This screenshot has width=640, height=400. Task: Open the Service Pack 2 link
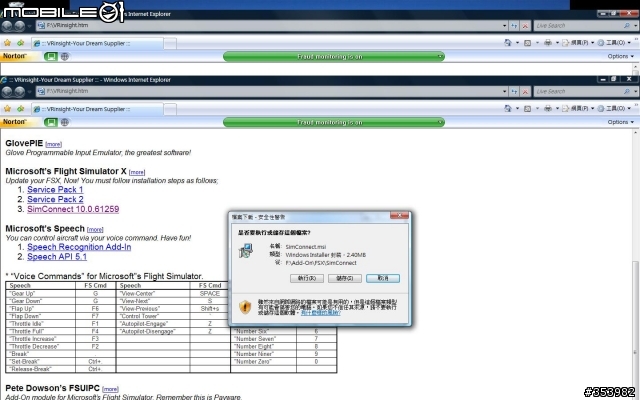click(55, 199)
